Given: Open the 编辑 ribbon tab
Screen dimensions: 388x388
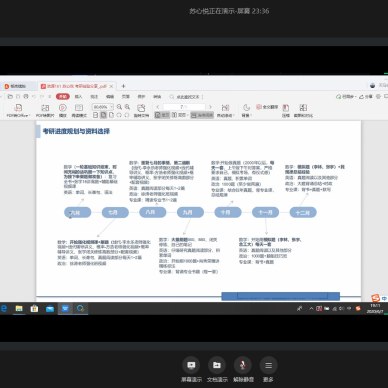Looking at the screenshot, I should point(110,97).
